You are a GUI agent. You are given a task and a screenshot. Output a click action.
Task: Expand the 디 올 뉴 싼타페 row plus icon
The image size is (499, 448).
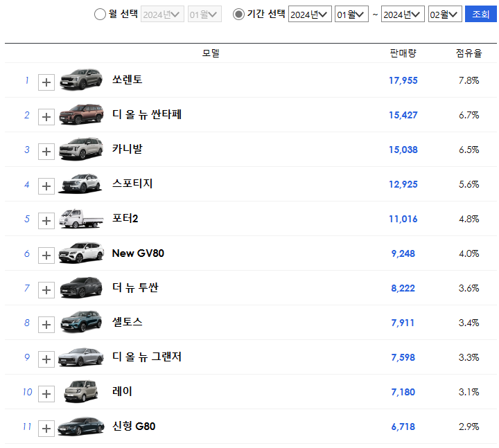click(46, 117)
